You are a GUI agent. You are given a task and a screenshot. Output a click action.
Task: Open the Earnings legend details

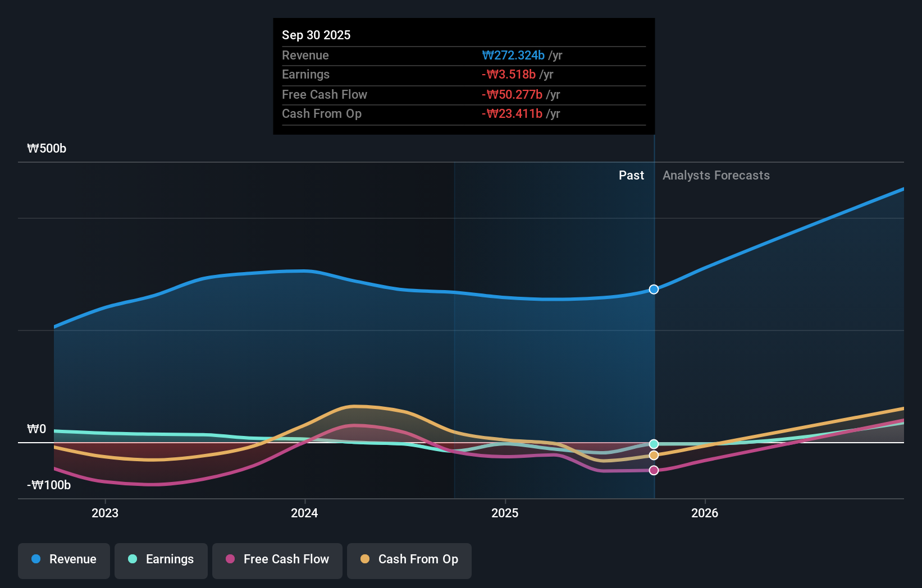[x=161, y=560]
